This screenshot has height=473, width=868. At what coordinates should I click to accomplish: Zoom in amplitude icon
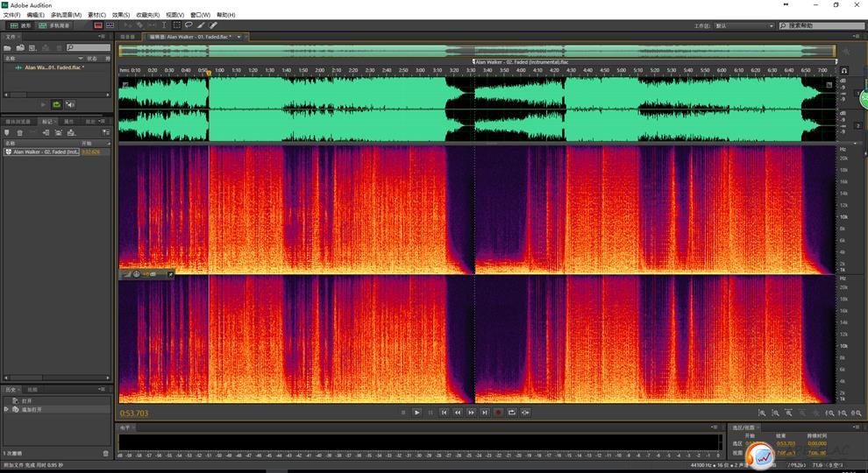click(762, 413)
